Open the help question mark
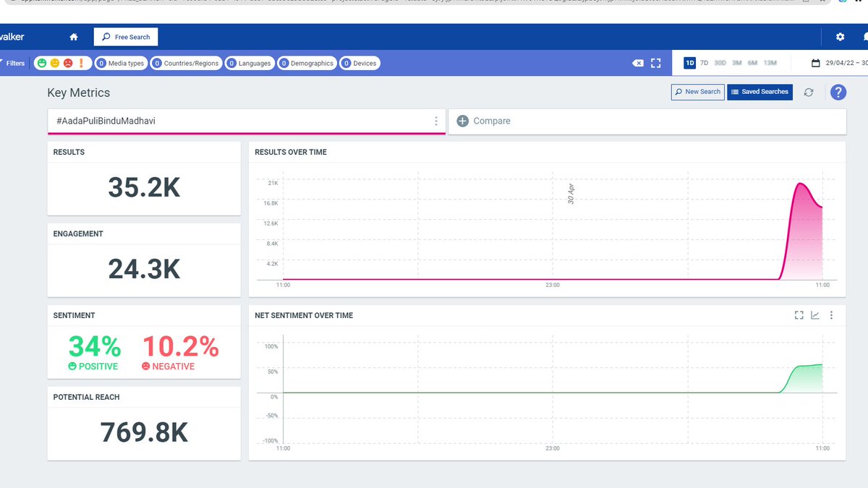This screenshot has height=488, width=868. click(x=838, y=92)
